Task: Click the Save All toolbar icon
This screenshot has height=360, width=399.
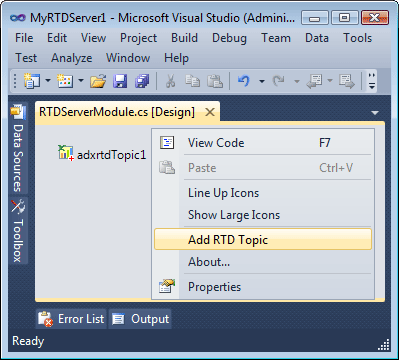Action: pyautogui.click(x=142, y=81)
